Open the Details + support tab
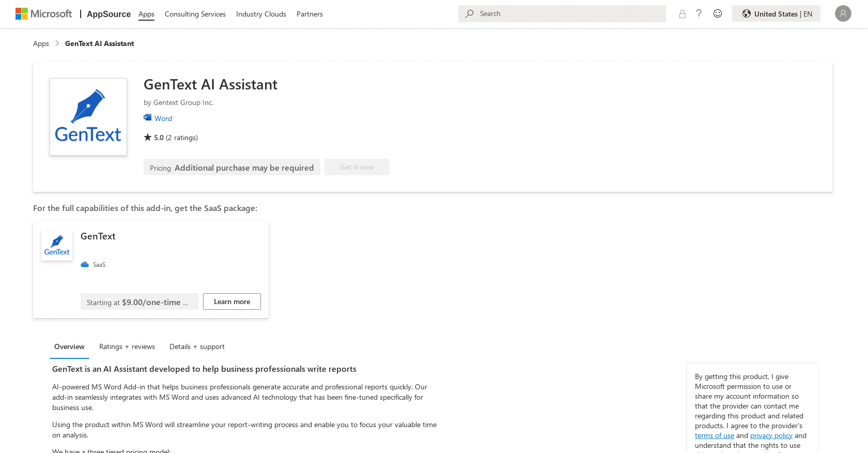The width and height of the screenshot is (868, 453). pyautogui.click(x=197, y=346)
